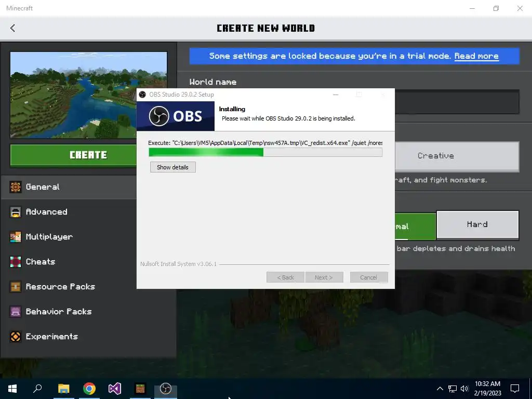Select Creative game mode
The height and width of the screenshot is (399, 532).
point(457,156)
